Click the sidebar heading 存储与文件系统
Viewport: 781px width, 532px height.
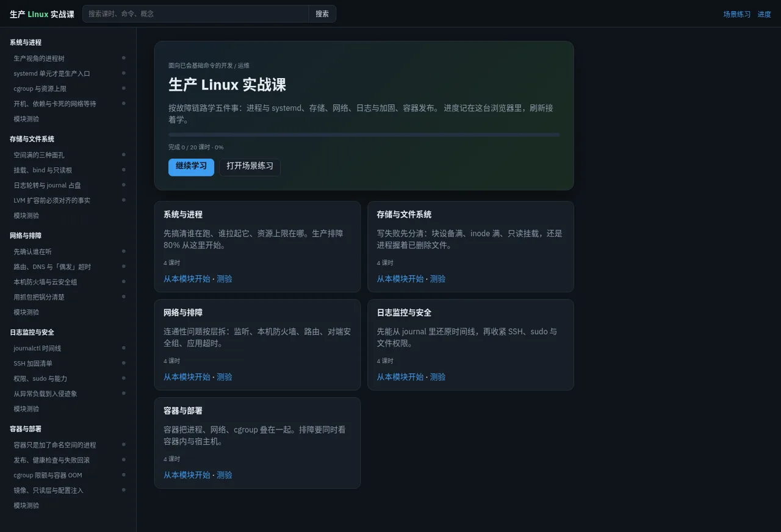click(32, 139)
